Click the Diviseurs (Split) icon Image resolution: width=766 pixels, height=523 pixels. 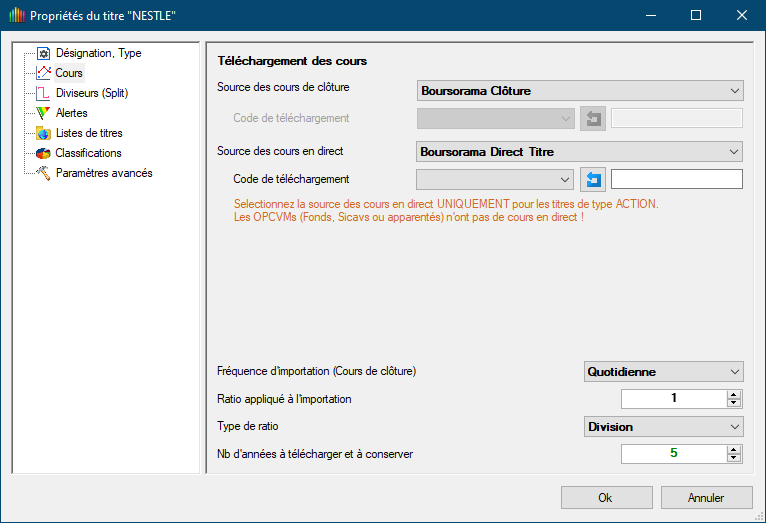point(43,93)
